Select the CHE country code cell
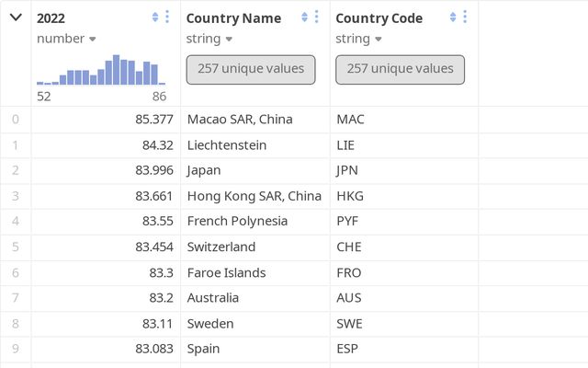 pos(404,247)
